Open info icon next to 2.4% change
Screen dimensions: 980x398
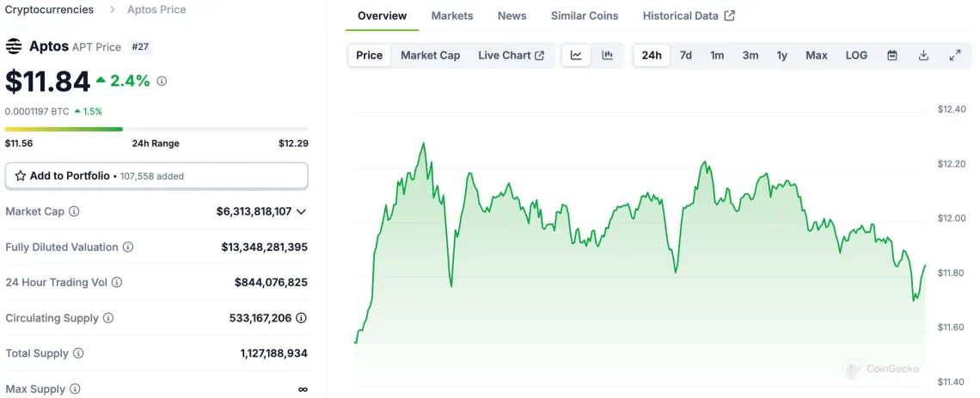[x=162, y=81]
